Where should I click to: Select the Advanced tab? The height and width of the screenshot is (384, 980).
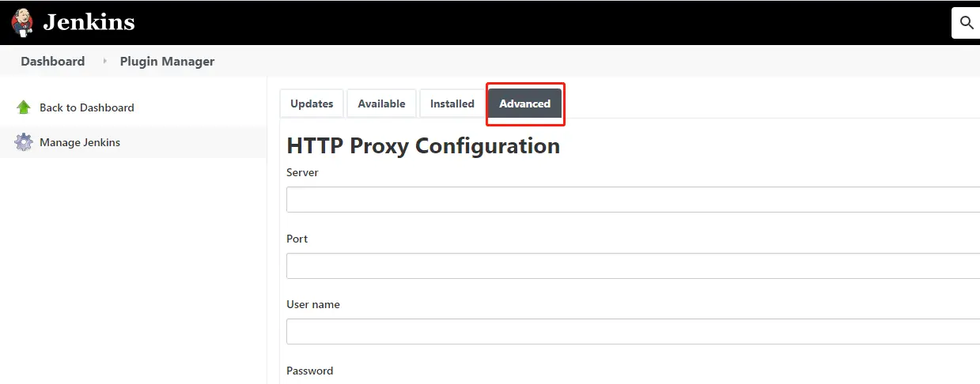(x=524, y=104)
